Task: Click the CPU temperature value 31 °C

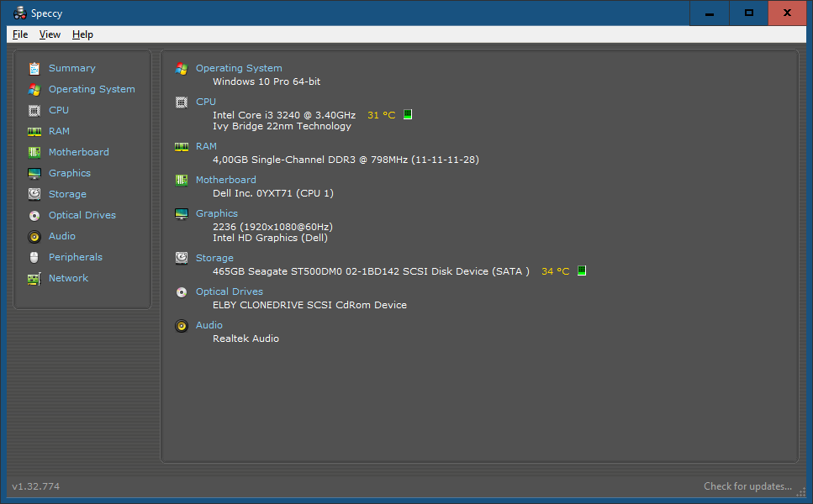Action: click(382, 115)
